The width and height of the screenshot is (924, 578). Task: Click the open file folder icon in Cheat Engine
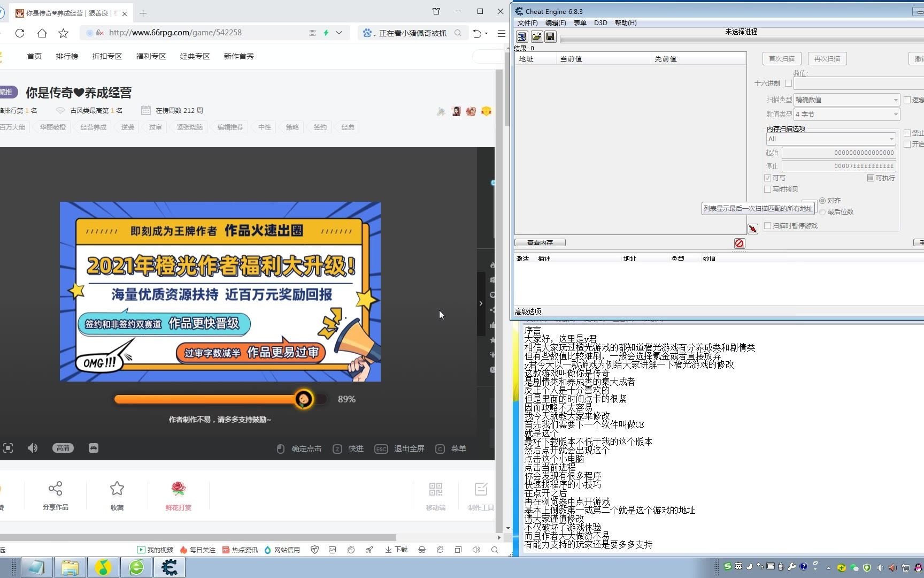536,36
